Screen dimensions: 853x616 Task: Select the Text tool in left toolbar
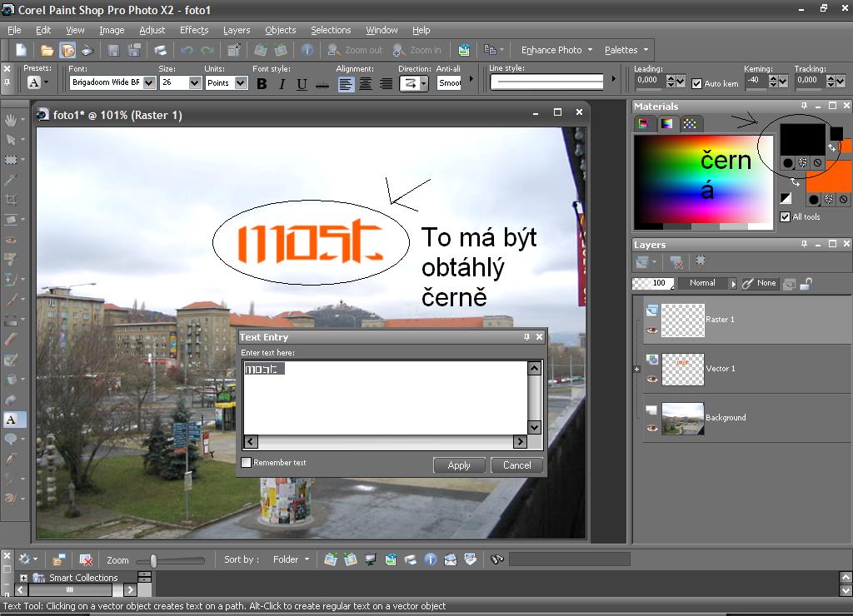pyautogui.click(x=11, y=420)
